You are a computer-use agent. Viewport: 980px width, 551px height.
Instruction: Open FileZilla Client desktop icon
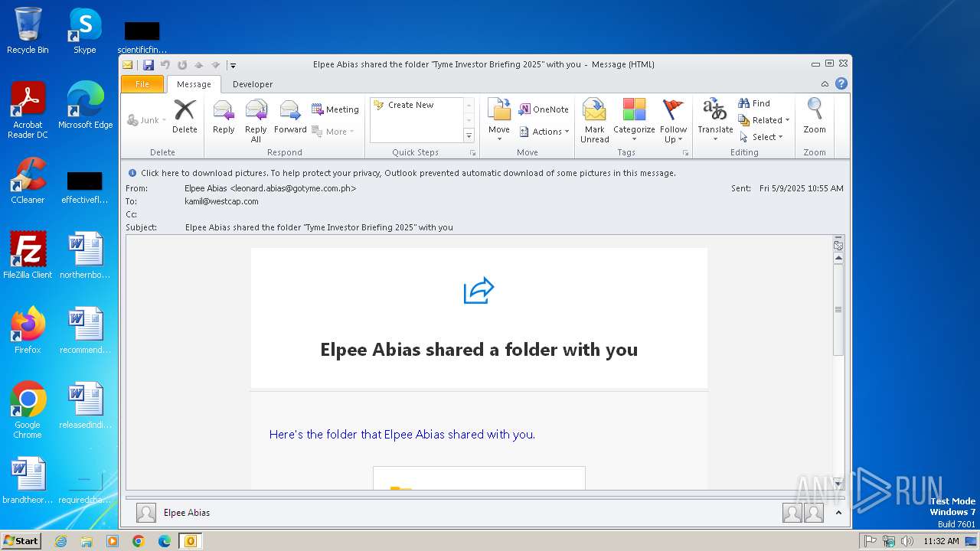click(28, 256)
